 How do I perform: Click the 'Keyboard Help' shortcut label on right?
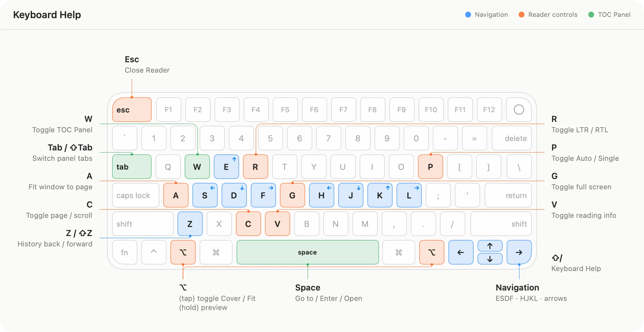click(x=576, y=268)
